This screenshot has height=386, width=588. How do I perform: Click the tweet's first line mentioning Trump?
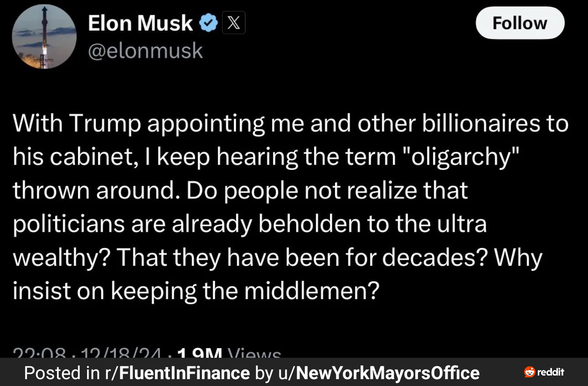[x=291, y=124]
